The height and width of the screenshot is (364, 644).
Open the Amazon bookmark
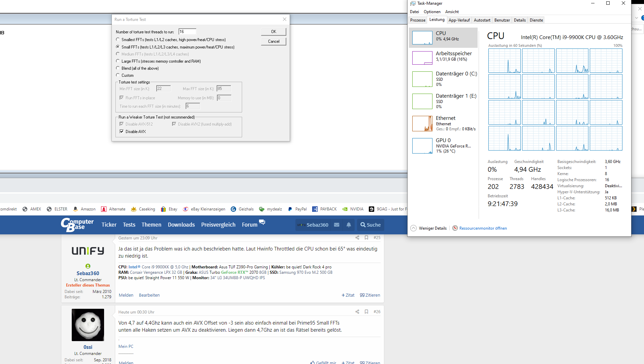pos(84,209)
